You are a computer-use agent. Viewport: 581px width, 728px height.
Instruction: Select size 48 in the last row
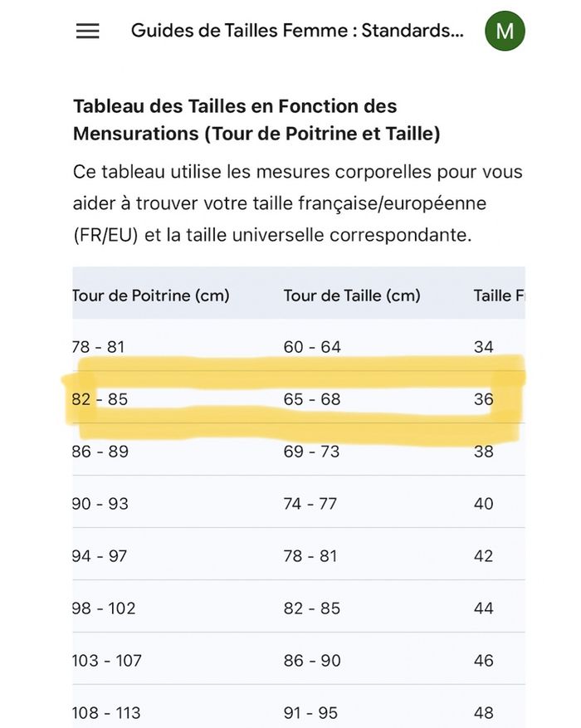(x=483, y=713)
